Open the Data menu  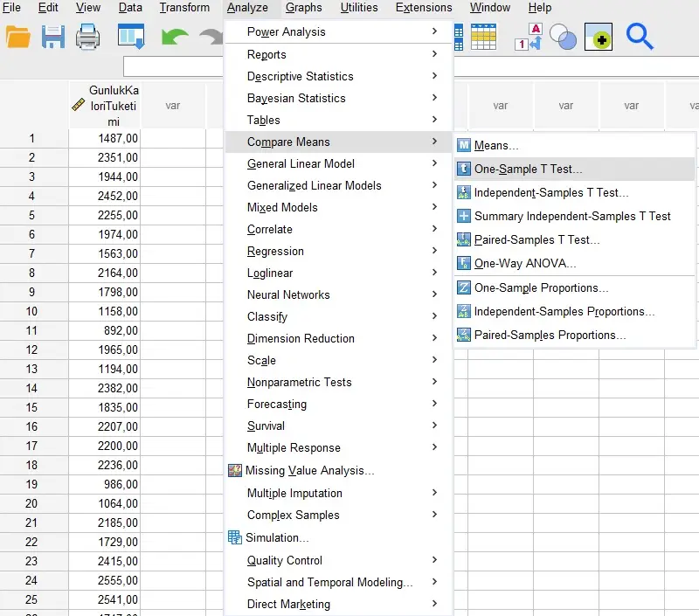pos(130,8)
